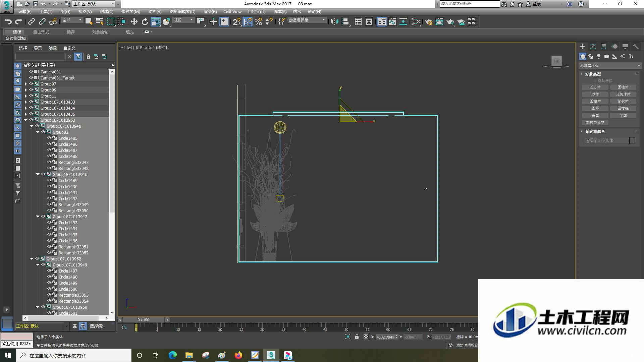Open the Render Setup teapot icon
Screen dimensions: 644x362
coord(428,22)
